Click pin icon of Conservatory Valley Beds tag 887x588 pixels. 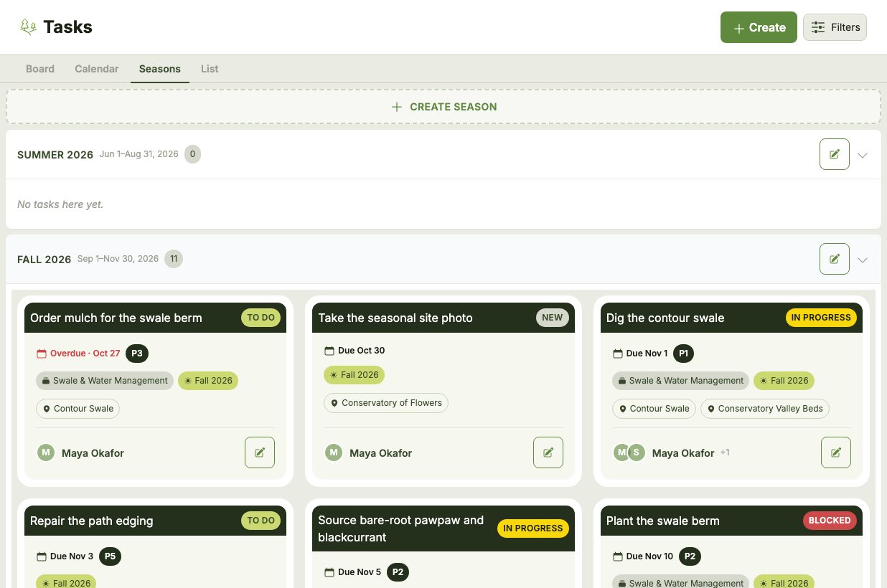pyautogui.click(x=711, y=409)
